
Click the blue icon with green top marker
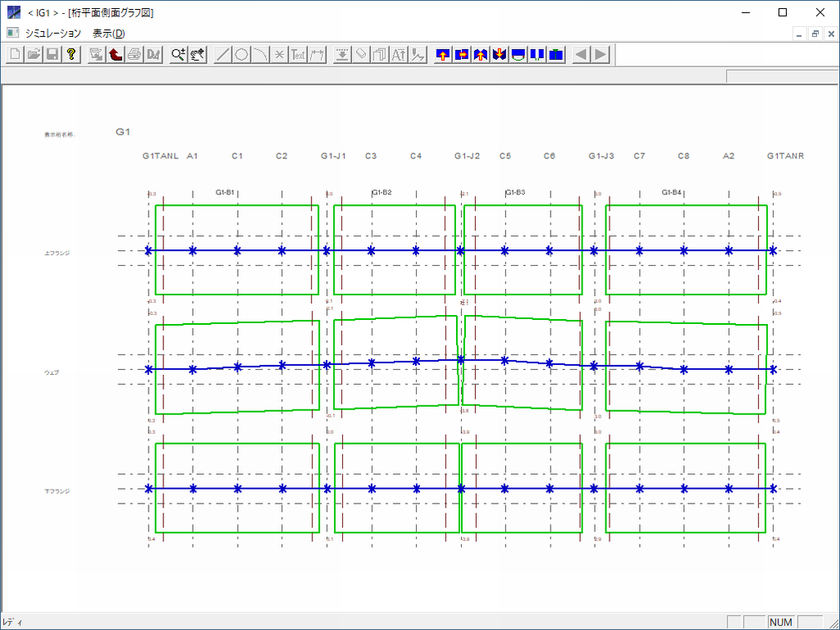(557, 55)
